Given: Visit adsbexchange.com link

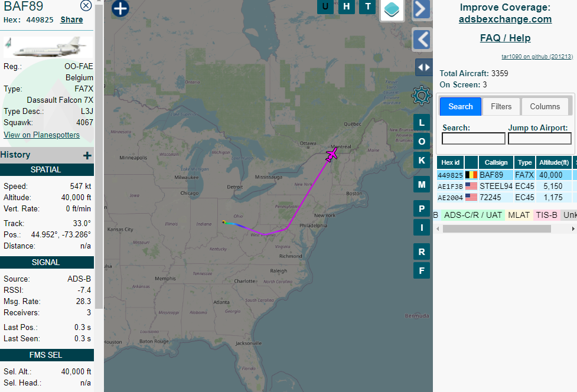Looking at the screenshot, I should 505,19.
